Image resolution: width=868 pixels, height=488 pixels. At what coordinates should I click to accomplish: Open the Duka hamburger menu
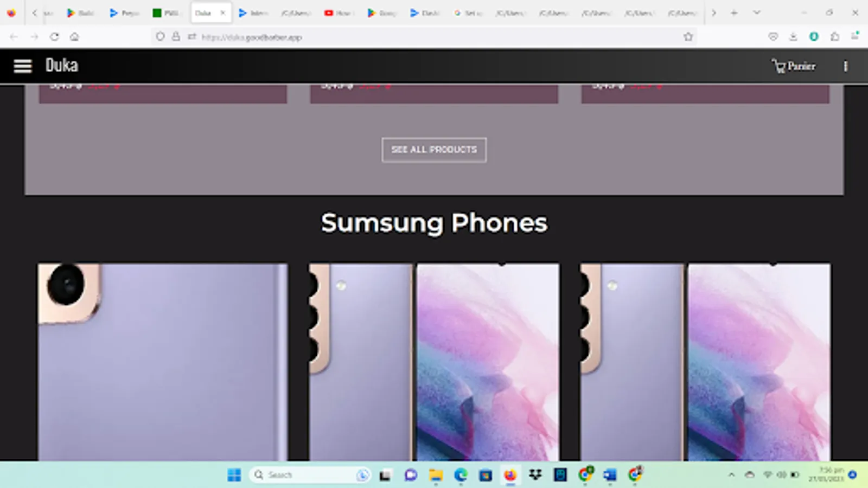(23, 66)
